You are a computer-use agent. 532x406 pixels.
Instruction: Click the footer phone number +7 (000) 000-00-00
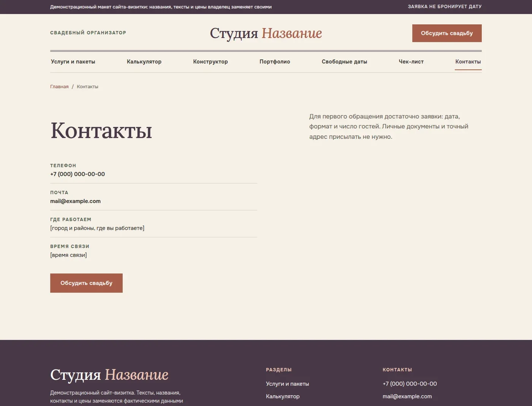click(410, 384)
